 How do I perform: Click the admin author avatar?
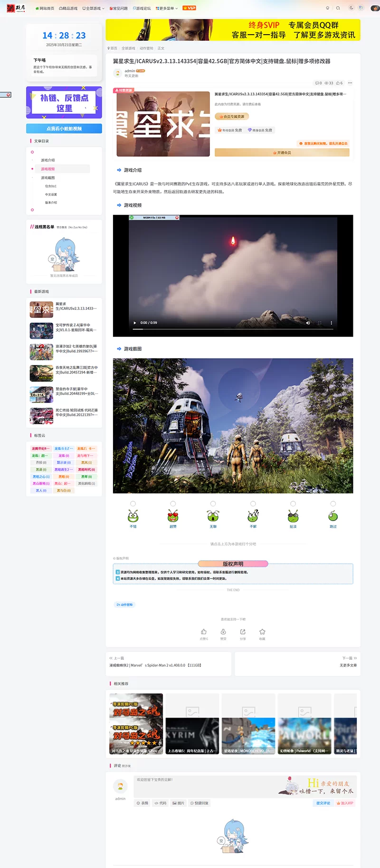pos(117,73)
